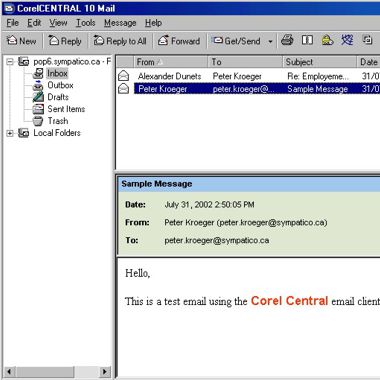Open the address book icon
The image size is (380, 380).
pos(307,40)
